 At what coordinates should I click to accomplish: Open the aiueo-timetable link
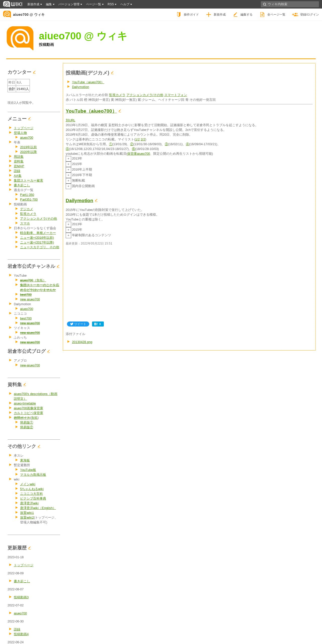[x=25, y=404]
